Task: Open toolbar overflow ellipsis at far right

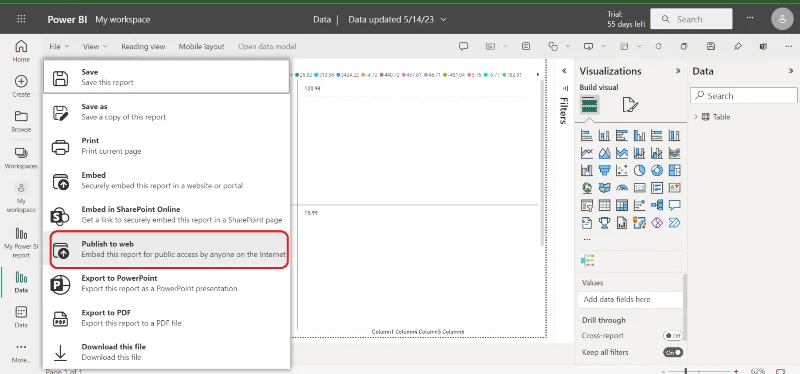Action: [x=789, y=46]
